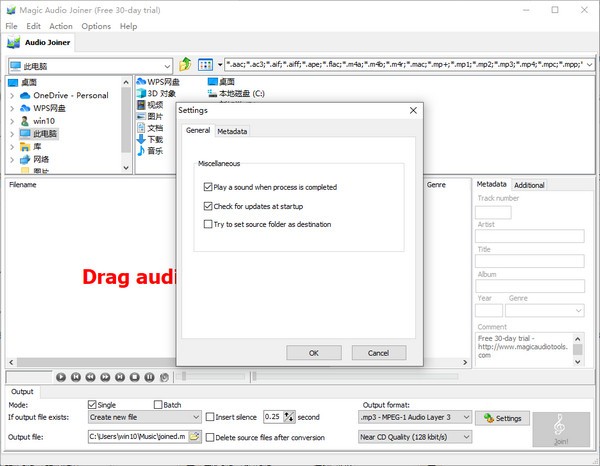Switch to the Additional tab in side panel
Image resolution: width=600 pixels, height=466 pixels.
[529, 185]
